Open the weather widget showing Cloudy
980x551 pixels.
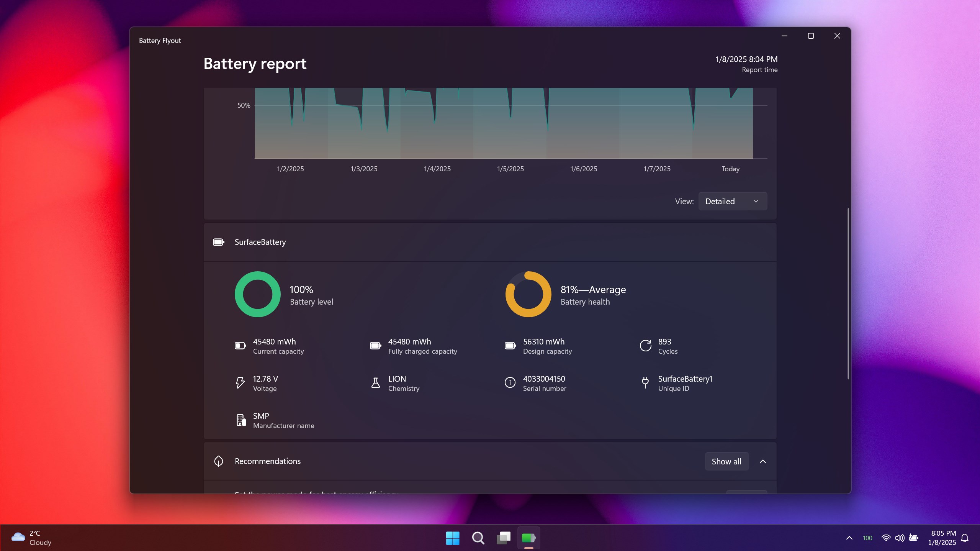(31, 538)
